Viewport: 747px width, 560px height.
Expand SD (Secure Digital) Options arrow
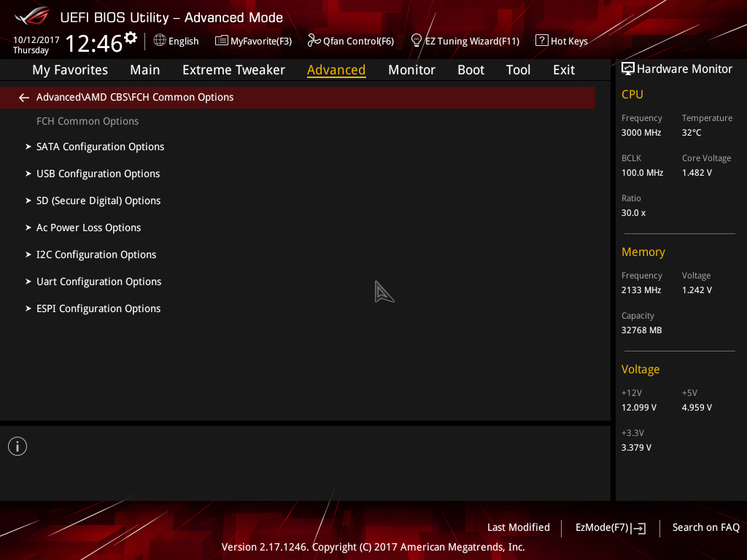click(x=28, y=201)
